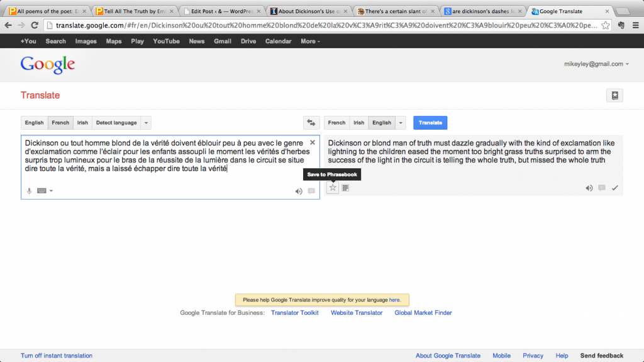
Task: Click 'here' link in yellow banner
Action: 394,300
